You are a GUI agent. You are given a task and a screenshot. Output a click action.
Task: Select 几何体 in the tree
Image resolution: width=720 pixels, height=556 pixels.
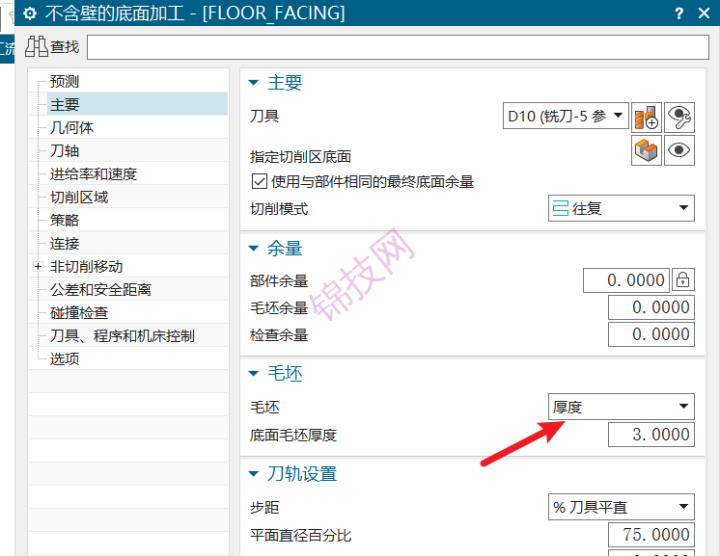(72, 127)
